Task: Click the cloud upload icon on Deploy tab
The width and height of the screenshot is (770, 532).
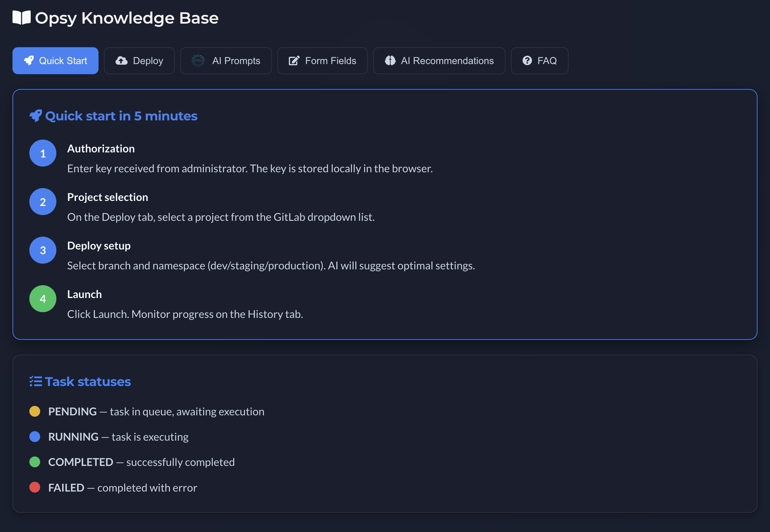Action: 121,61
